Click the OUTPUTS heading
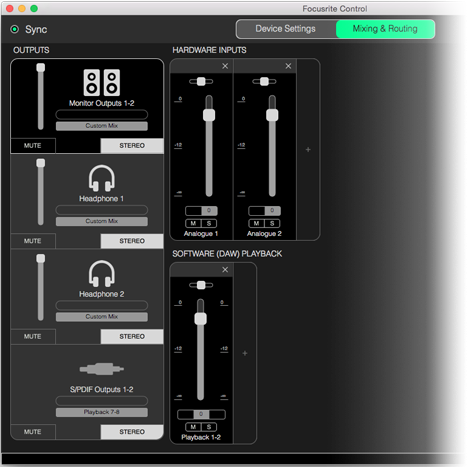Screen dimensions: 467x467 (31, 50)
